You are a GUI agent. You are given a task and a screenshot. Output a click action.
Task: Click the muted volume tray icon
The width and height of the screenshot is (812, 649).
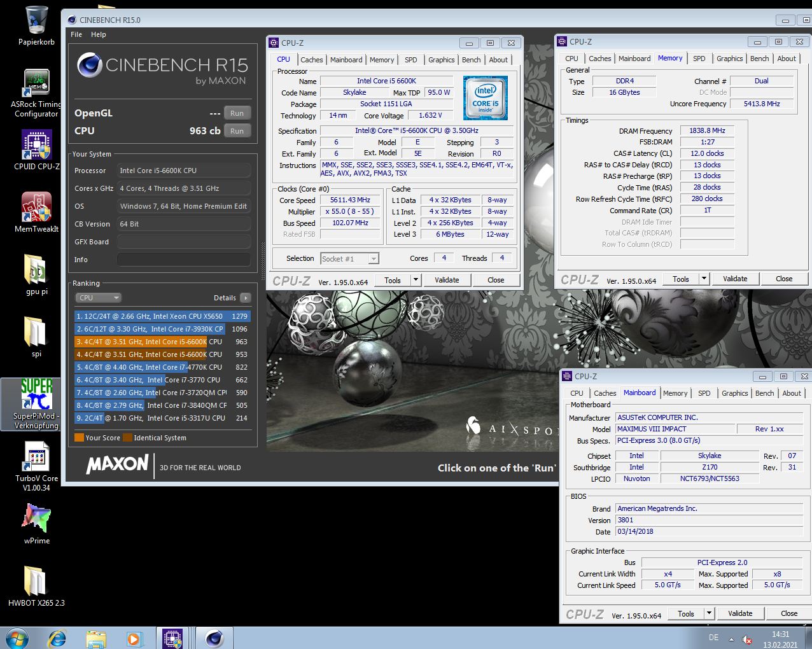click(747, 639)
